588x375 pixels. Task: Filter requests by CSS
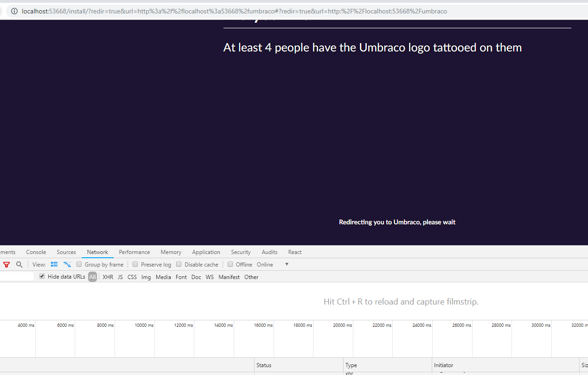[132, 277]
